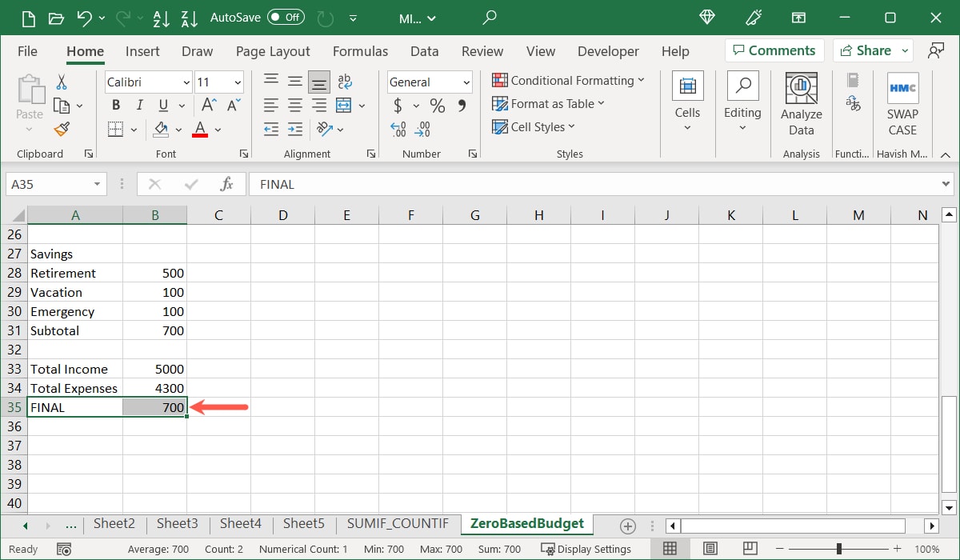Decrease indent in Alignment group

(x=271, y=129)
